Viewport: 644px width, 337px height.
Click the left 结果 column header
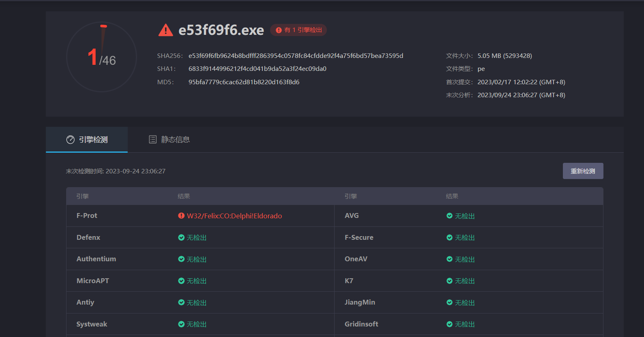tap(184, 196)
